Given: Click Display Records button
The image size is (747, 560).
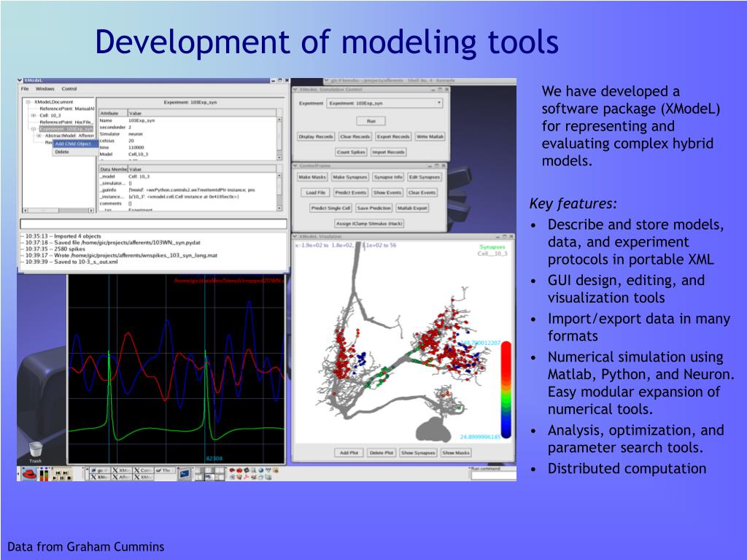Looking at the screenshot, I should [315, 136].
